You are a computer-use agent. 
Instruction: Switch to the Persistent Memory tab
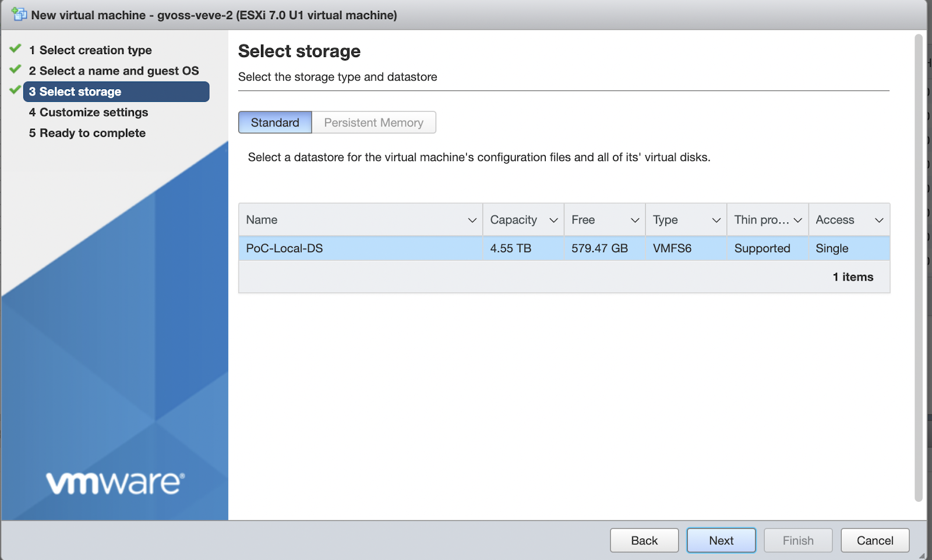(x=373, y=122)
